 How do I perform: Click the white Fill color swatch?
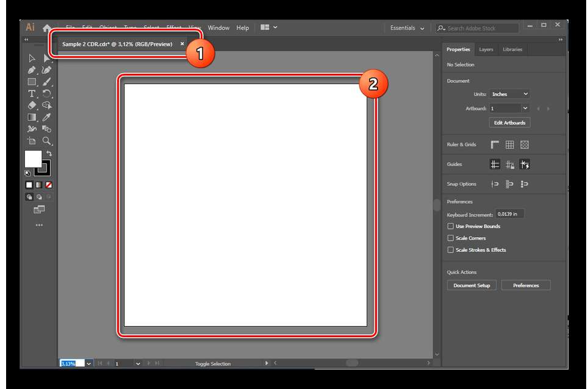tap(33, 159)
